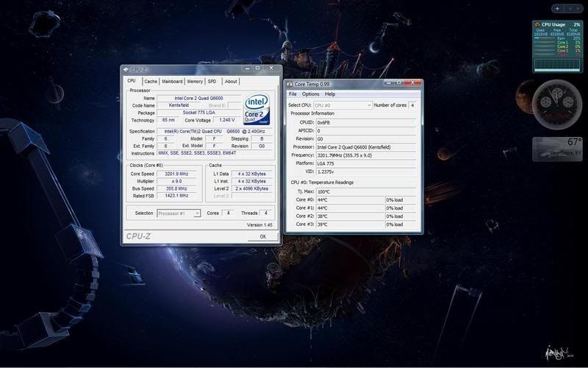Viewport: 588px width, 368px height.
Task: Click the CPU Usage gadget meter icon
Action: tap(537, 25)
